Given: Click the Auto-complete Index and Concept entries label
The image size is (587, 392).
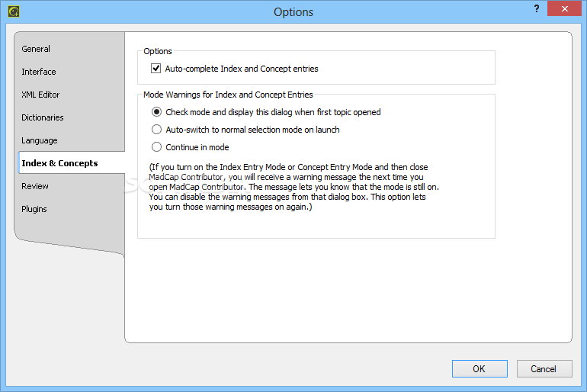Looking at the screenshot, I should coord(242,69).
